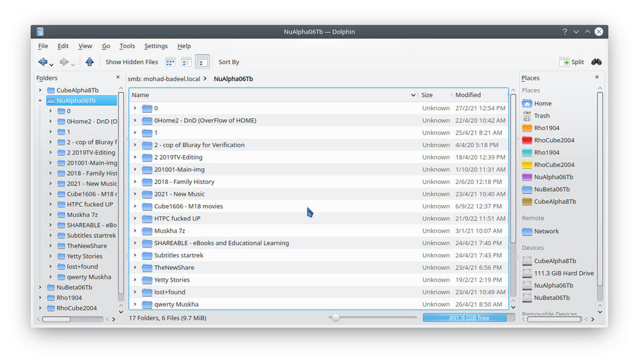639x364 pixels.
Task: Select lost+found in Folders tree
Action: [82, 266]
